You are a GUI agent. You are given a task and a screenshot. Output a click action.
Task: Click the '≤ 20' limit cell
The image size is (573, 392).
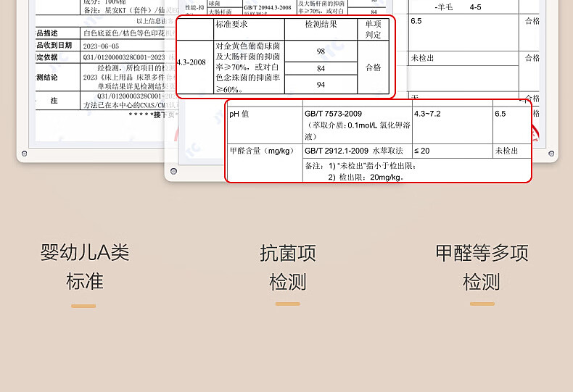tap(421, 151)
